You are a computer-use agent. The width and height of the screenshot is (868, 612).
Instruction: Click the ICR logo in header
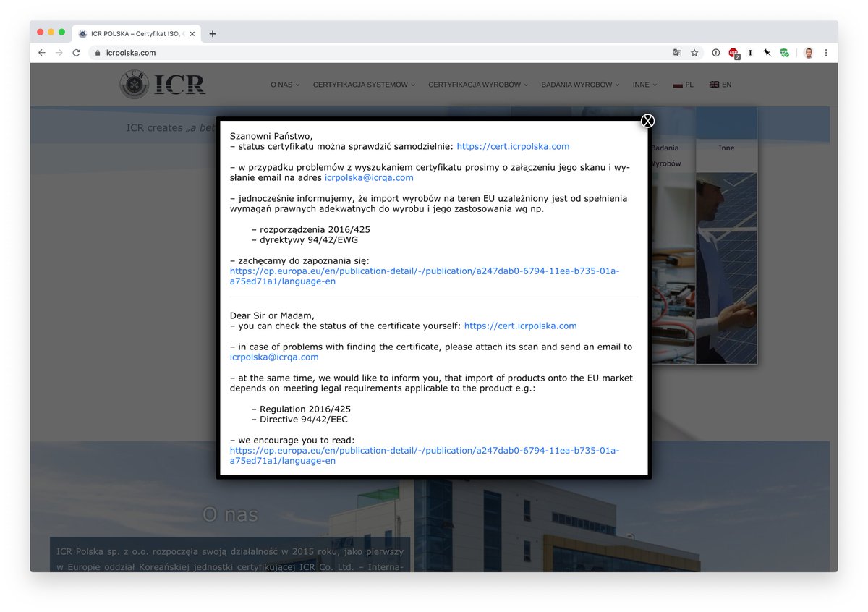(163, 84)
